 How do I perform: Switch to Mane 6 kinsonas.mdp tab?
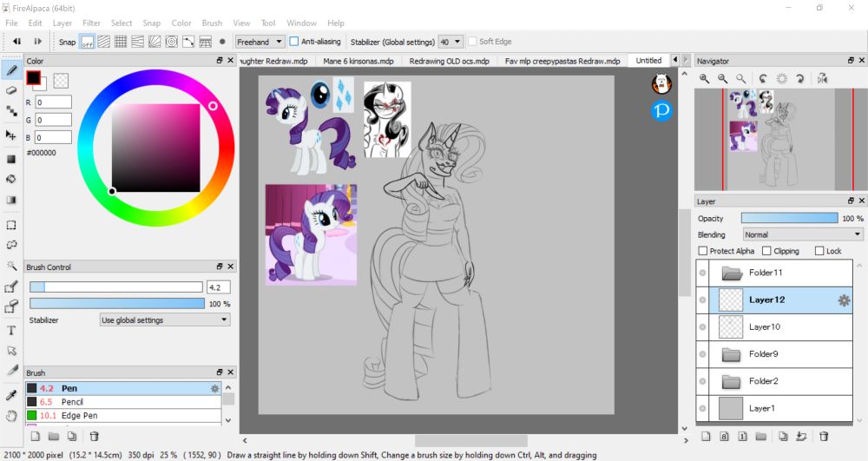tap(358, 61)
